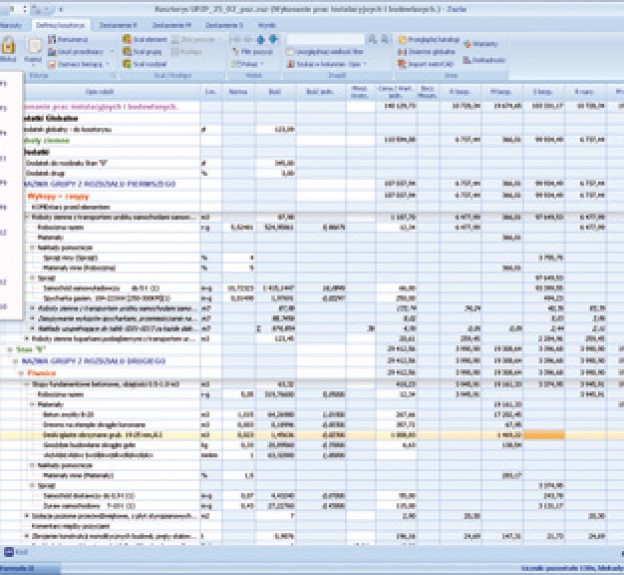This screenshot has width=624, height=575.
Task: Toggle Uwzględniaj wielkość liter checkbox
Action: pos(291,52)
